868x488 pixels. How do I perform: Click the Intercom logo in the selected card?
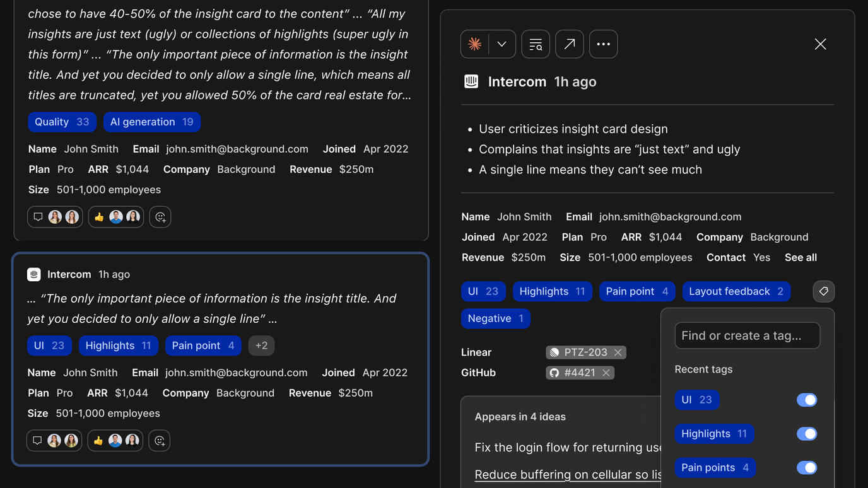click(34, 274)
